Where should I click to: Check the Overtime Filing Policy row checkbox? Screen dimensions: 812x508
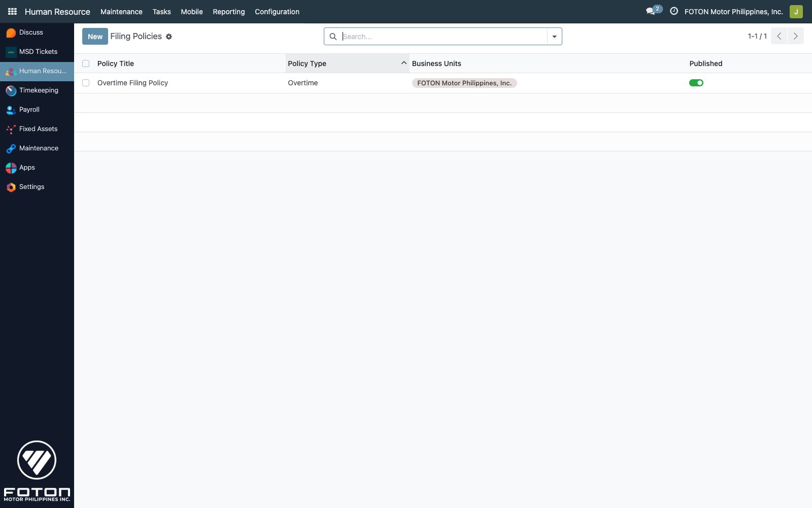(x=86, y=83)
